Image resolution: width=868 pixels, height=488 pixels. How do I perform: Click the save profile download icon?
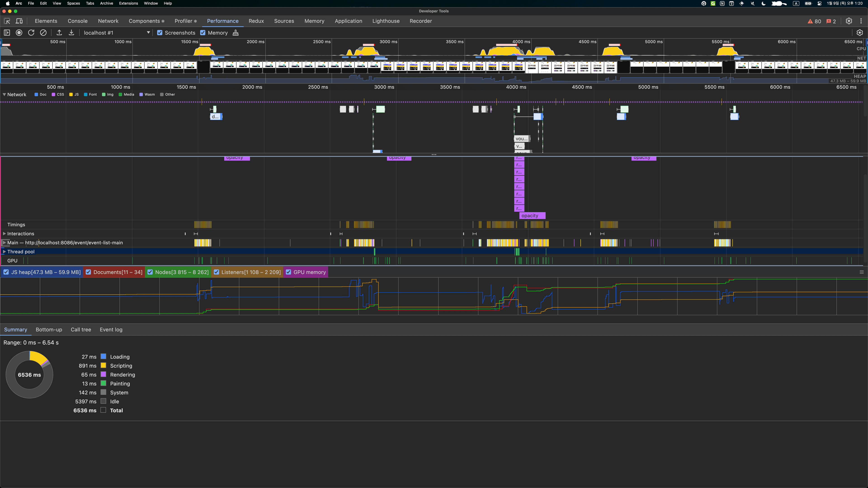tap(71, 33)
